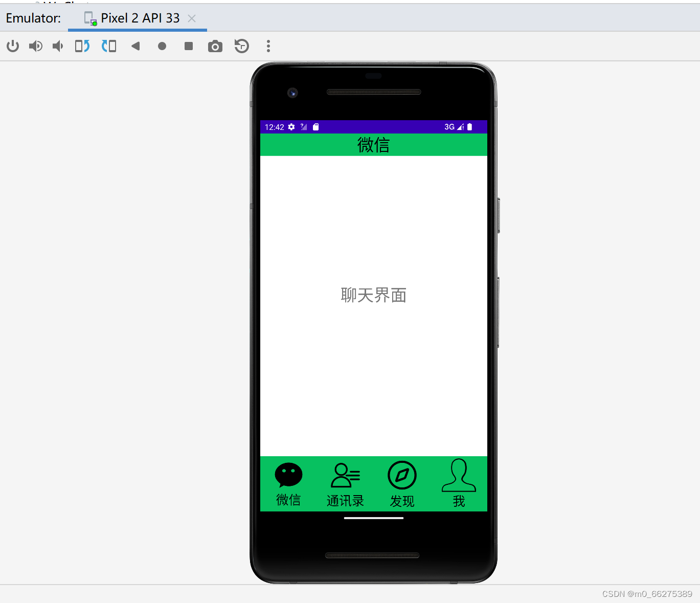700x603 pixels.
Task: Click the 微信 title in green header
Action: 374,145
